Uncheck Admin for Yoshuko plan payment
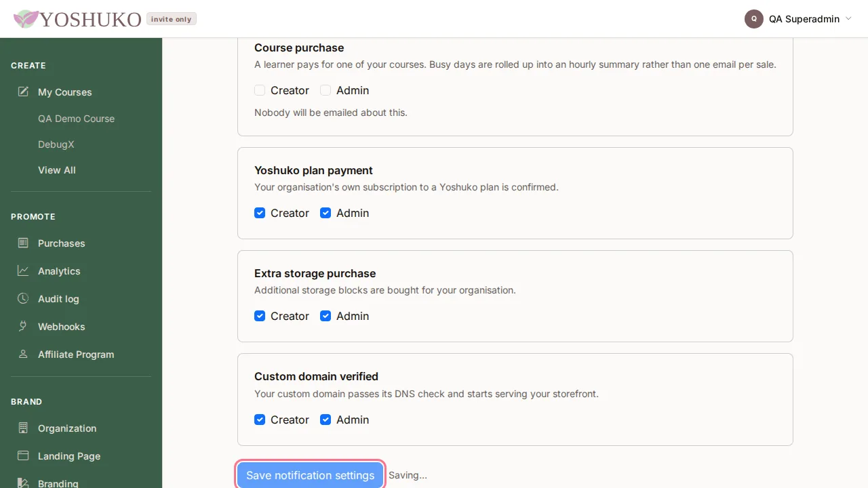 pyautogui.click(x=325, y=213)
